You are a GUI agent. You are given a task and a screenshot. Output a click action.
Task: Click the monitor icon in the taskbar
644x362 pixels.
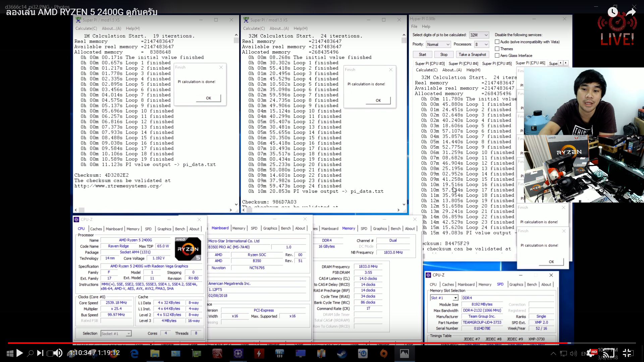pyautogui.click(x=300, y=353)
